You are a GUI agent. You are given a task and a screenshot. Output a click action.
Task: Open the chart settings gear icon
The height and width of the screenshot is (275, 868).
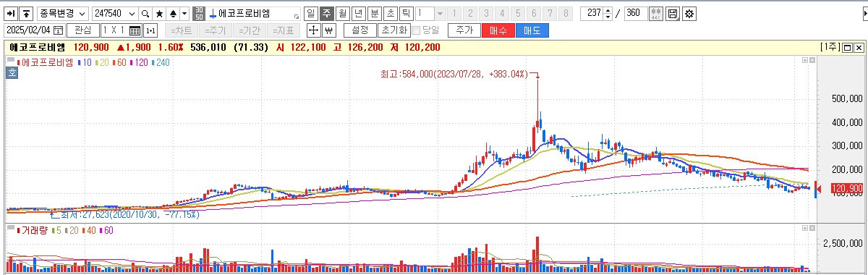(x=689, y=14)
